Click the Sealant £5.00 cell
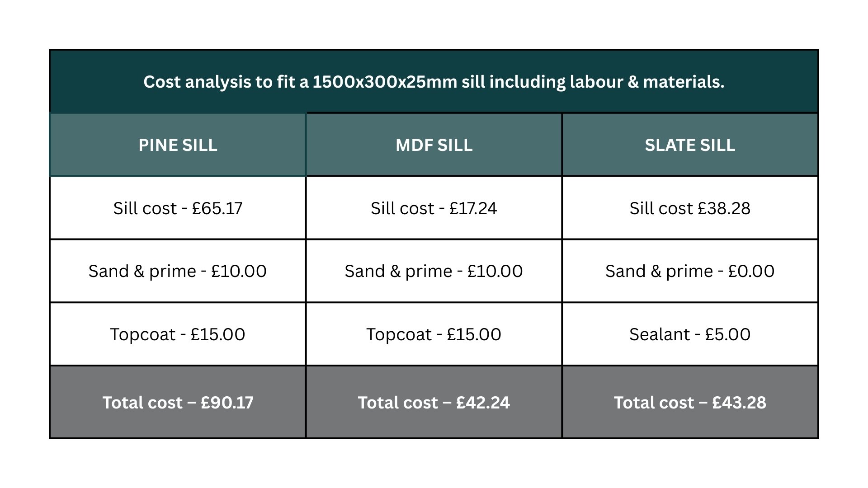Image resolution: width=868 pixels, height=488 pixels. click(690, 334)
